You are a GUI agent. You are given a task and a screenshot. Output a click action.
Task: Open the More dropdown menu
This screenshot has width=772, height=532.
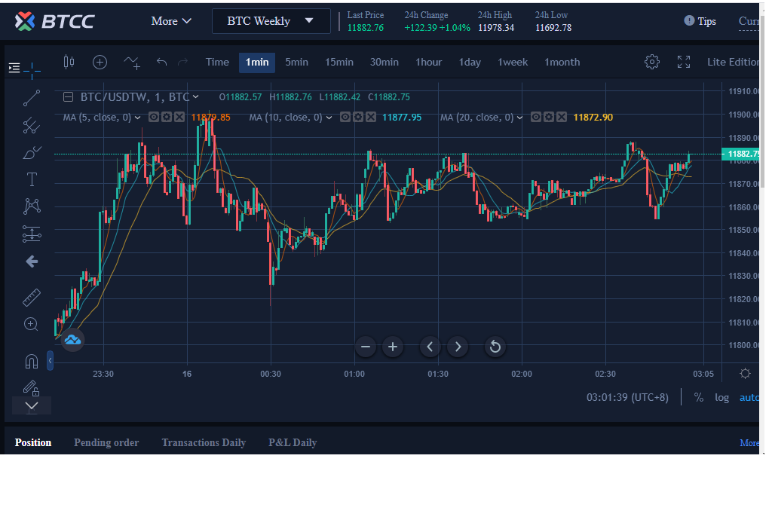pyautogui.click(x=171, y=21)
